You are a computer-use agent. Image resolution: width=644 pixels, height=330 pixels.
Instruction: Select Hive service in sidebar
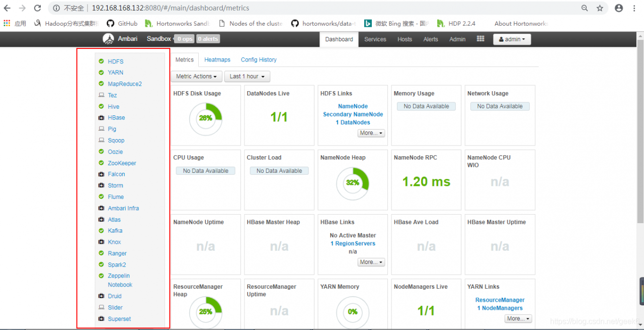click(114, 107)
